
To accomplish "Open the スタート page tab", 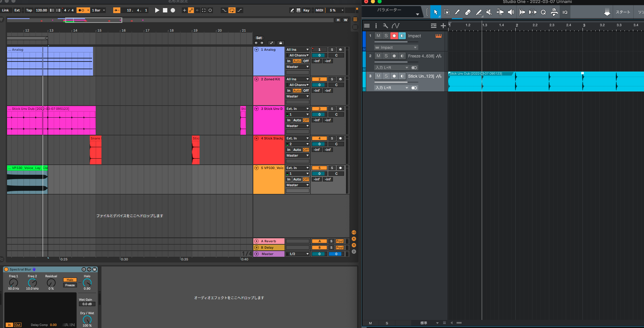I will tap(622, 12).
